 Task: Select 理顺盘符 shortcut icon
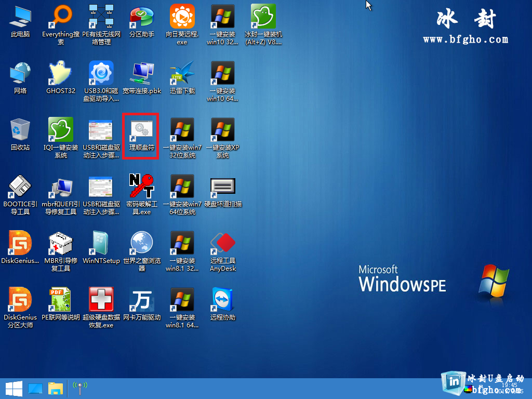(x=142, y=135)
